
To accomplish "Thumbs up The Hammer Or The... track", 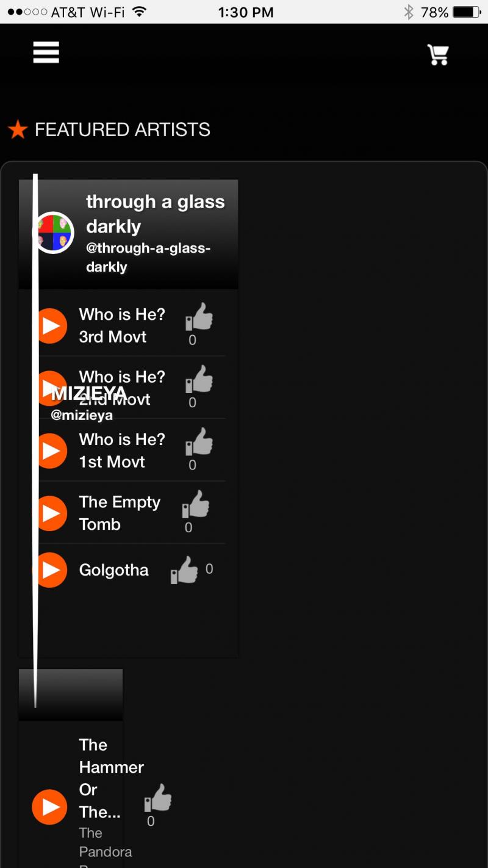I will click(158, 798).
